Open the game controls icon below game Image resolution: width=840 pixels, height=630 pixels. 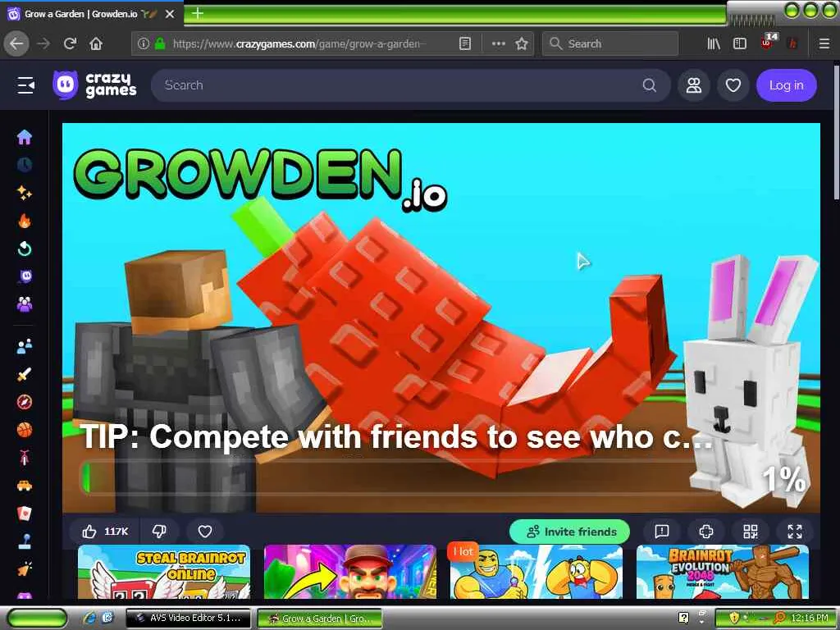[706, 532]
